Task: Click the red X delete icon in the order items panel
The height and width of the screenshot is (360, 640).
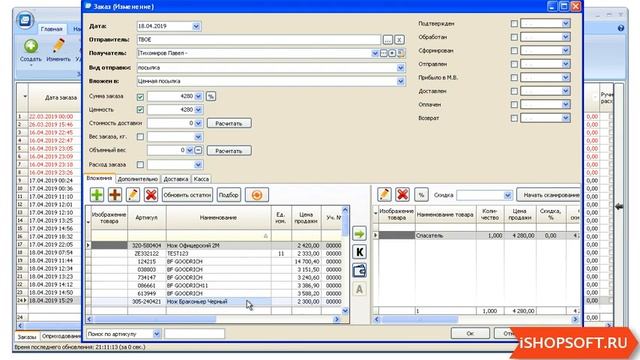Action: click(x=402, y=194)
